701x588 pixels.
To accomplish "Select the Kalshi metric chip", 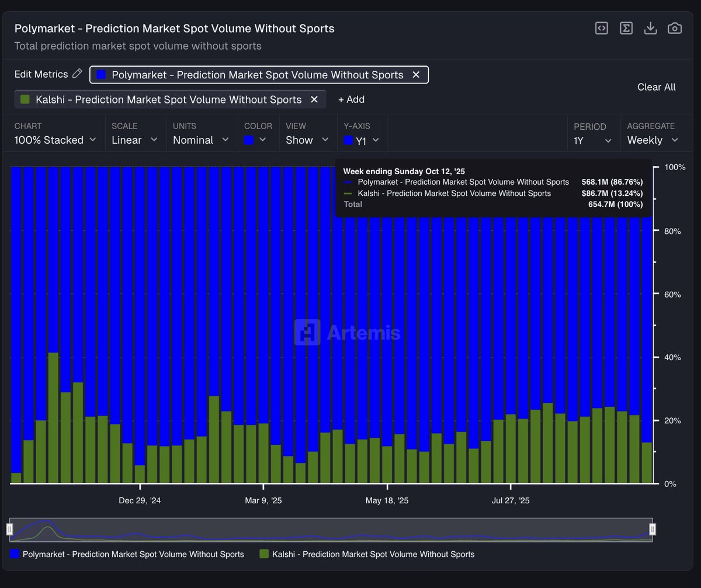I will (x=169, y=99).
